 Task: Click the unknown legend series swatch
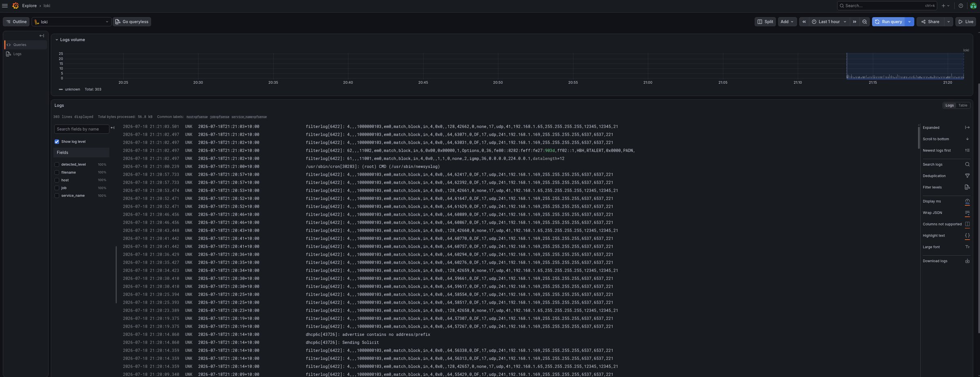pos(61,89)
